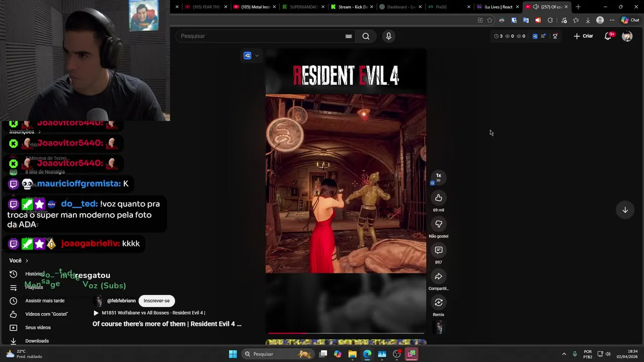
Task: Open Assistir mais tarde in sidebar
Action: pos(37,301)
